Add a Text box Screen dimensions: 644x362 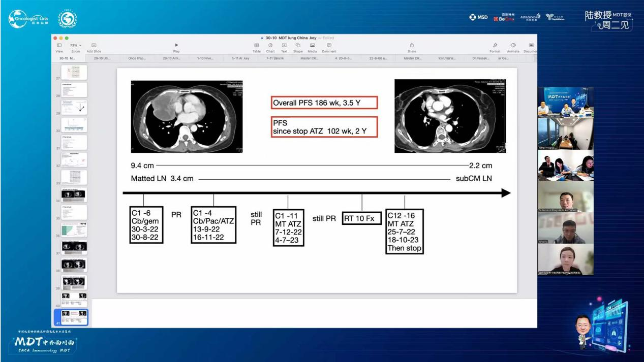pos(284,46)
